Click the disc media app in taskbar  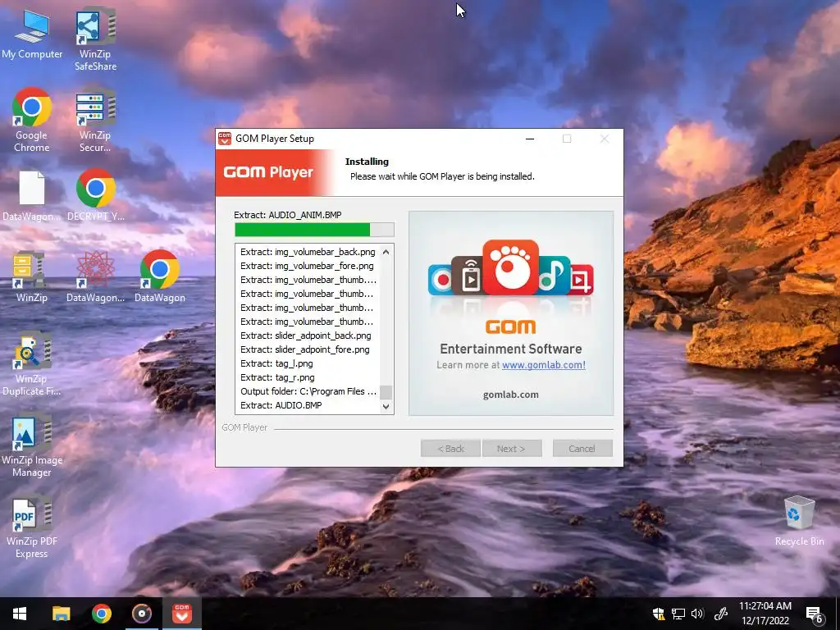[141, 614]
